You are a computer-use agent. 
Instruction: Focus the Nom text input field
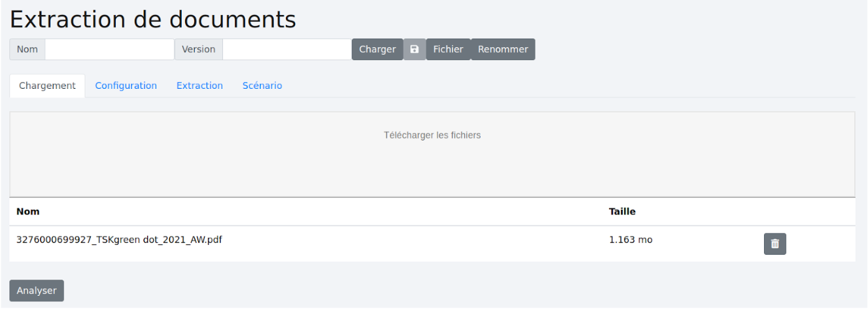(x=109, y=50)
